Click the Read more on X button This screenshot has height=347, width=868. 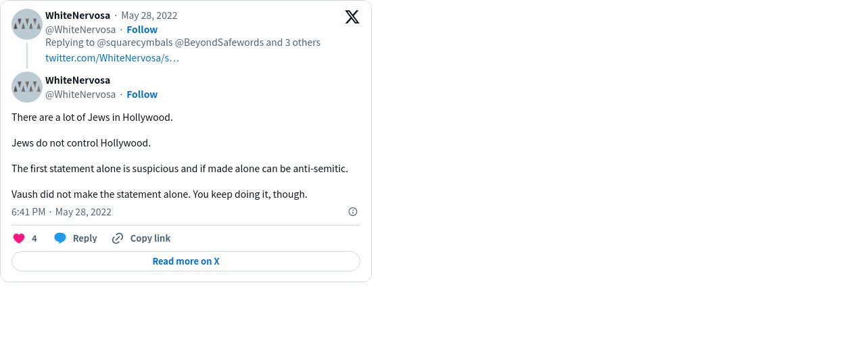(x=186, y=261)
